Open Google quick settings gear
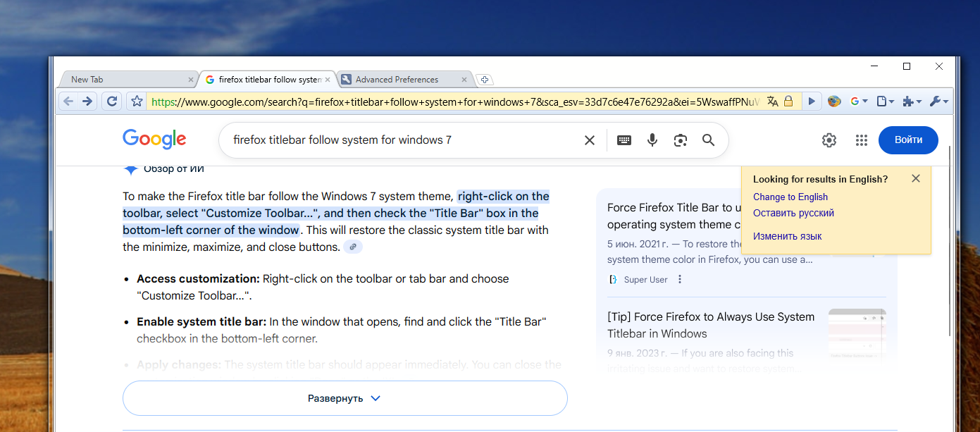980x432 pixels. click(x=829, y=140)
